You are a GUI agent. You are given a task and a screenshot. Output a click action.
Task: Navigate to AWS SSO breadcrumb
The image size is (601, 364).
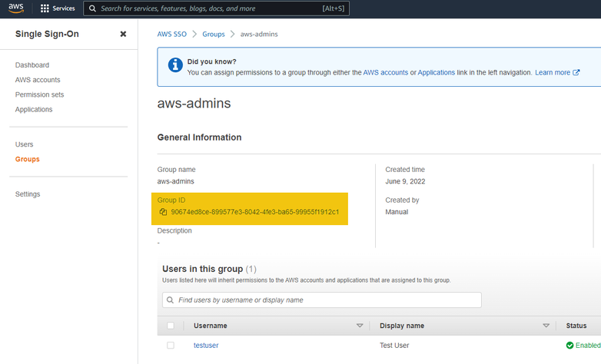[173, 35]
